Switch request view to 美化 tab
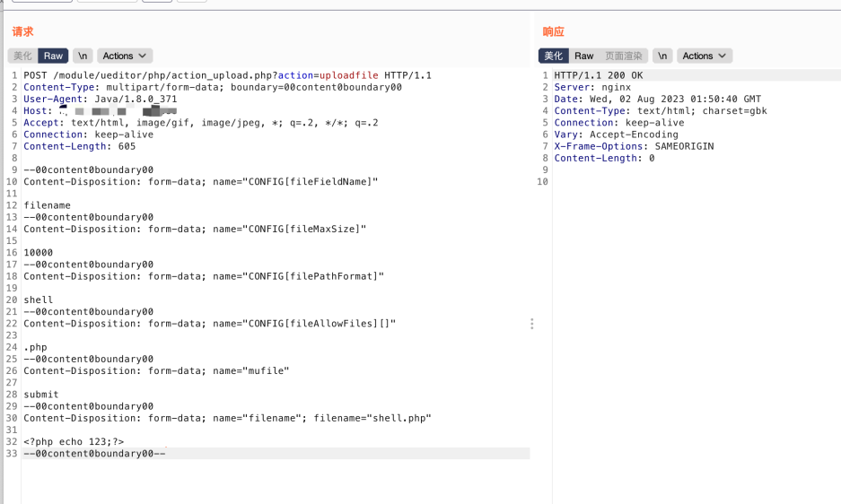The image size is (841, 504). point(22,56)
